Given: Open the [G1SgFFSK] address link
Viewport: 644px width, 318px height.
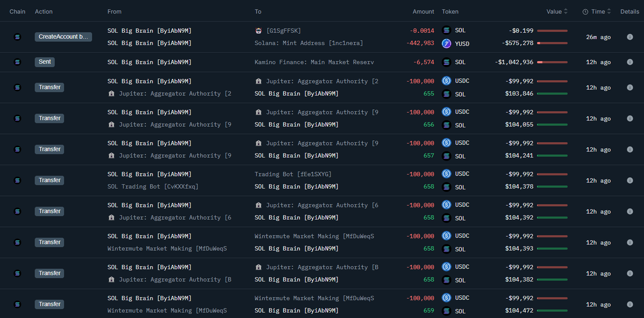Looking at the screenshot, I should pos(283,31).
